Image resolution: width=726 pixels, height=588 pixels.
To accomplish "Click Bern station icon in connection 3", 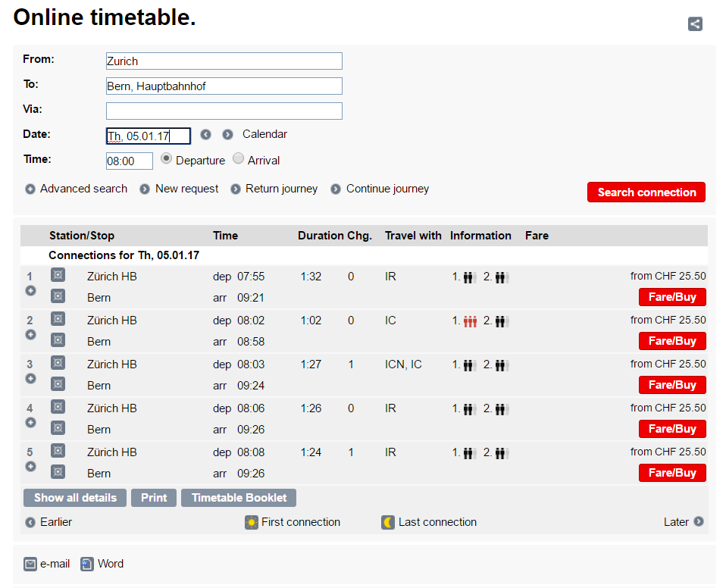I will tap(58, 384).
